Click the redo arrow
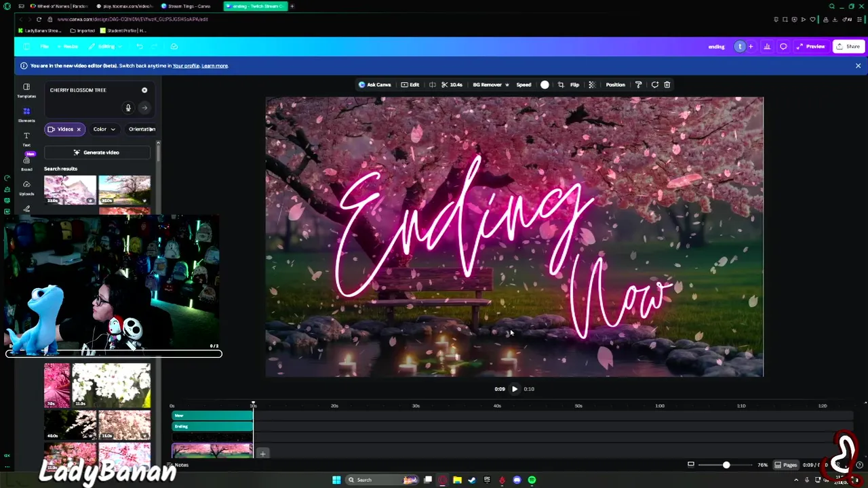The image size is (868, 488). 155,47
